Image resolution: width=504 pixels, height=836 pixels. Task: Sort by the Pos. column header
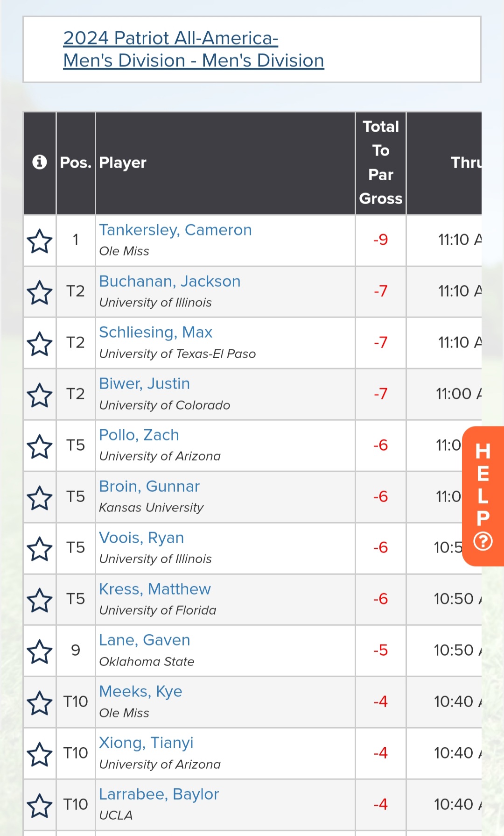point(76,163)
